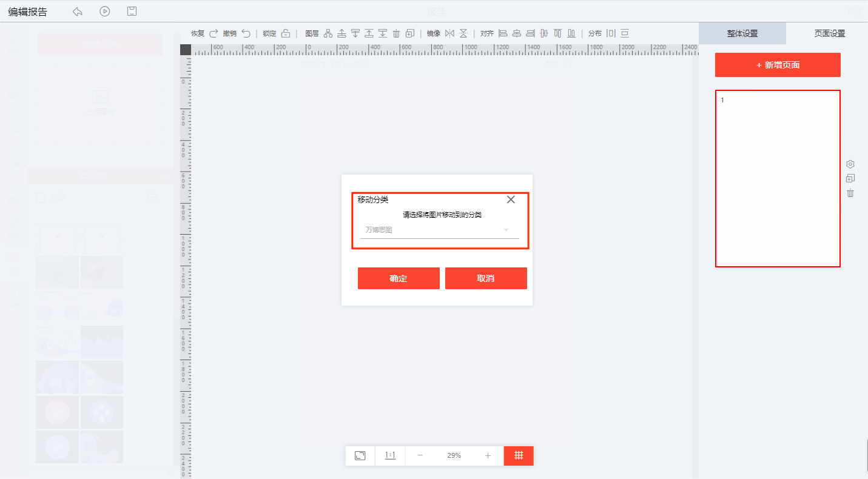
Task: Click the lock icon beside 锁定
Action: tap(285, 33)
